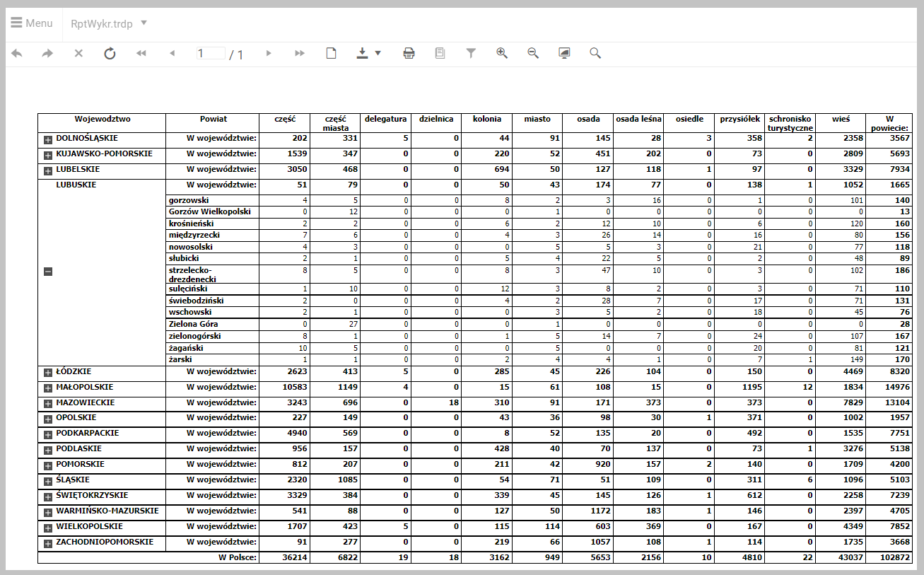Expand the DOLNOŚLĄSKIE row
This screenshot has height=575, width=924.
coord(48,139)
